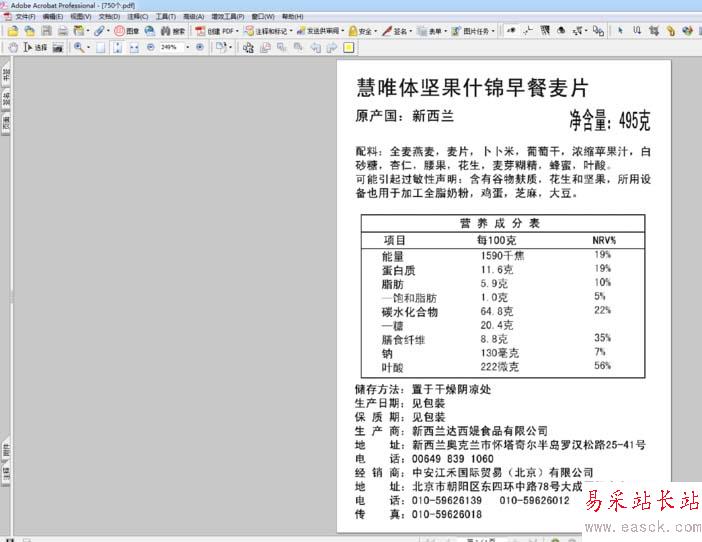The image size is (702, 542).
Task: Open the 编辑(E) menu
Action: 53,17
